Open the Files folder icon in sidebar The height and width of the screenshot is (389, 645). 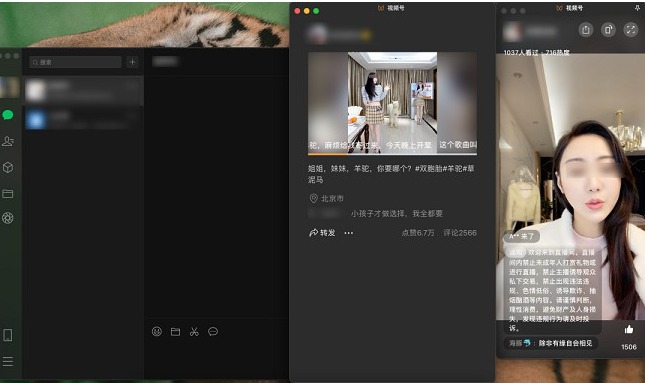[x=8, y=193]
